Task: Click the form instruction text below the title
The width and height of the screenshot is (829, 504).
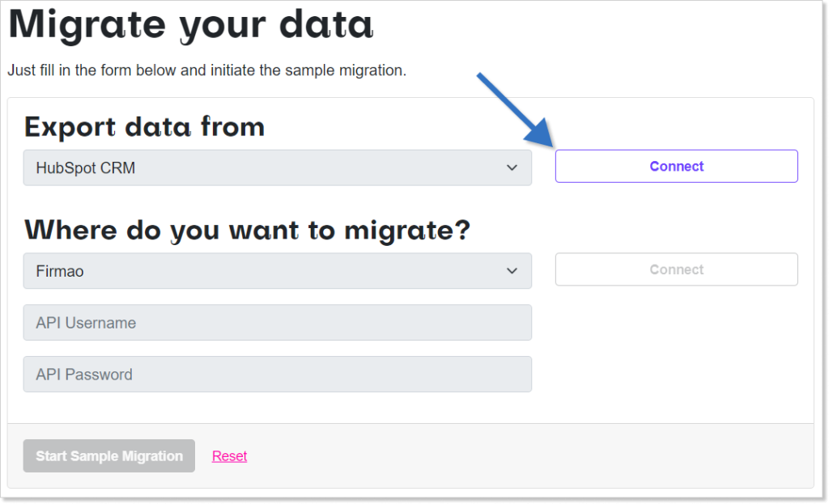Action: [x=206, y=70]
